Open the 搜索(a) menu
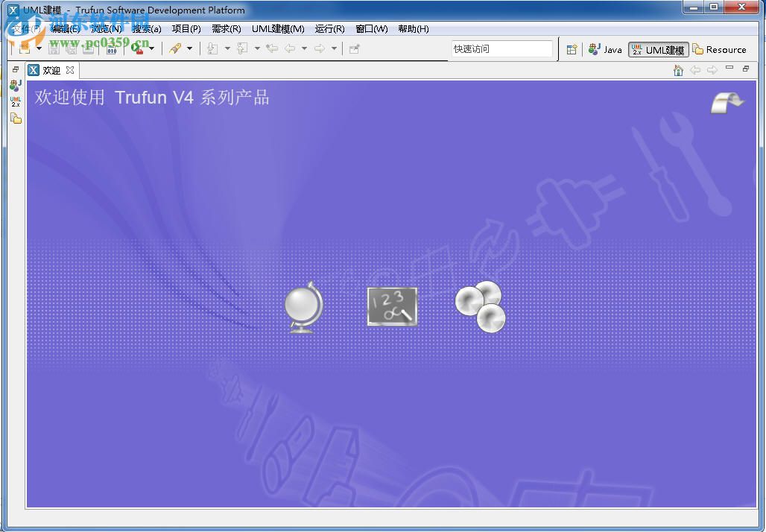Viewport: 766px width, 532px height. tap(147, 29)
